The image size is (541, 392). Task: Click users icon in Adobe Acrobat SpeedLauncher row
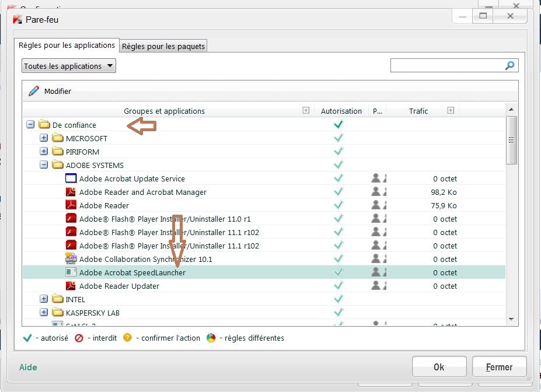(379, 272)
